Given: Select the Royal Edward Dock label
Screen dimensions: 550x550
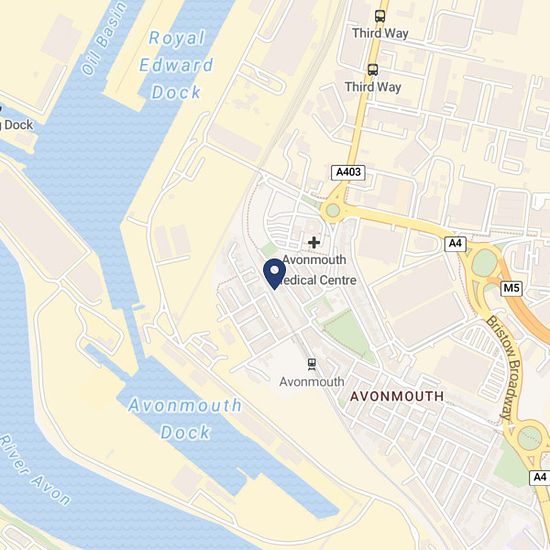Looking at the screenshot, I should tap(176, 65).
